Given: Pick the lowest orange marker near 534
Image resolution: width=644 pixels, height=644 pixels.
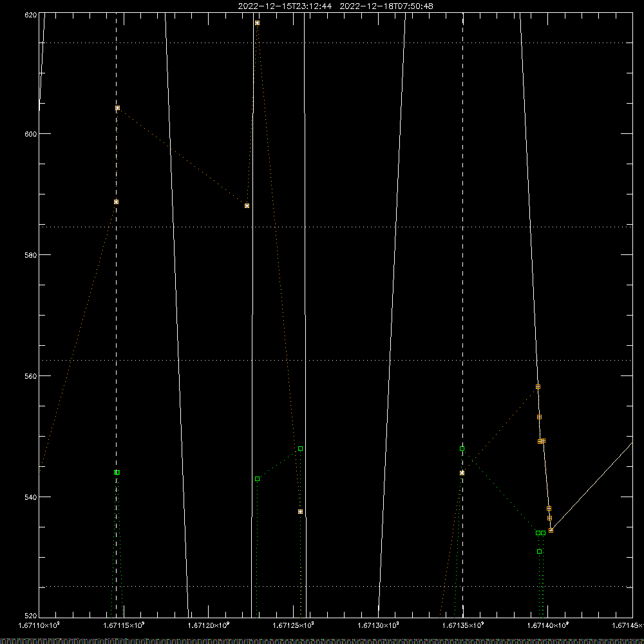Looking at the screenshot, I should 551,530.
